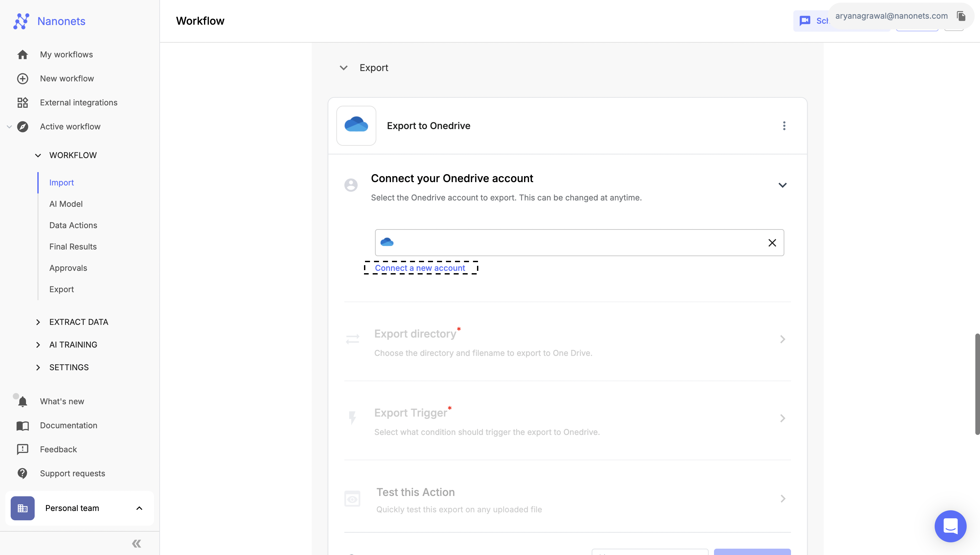Click the feedback icon in sidebar
980x555 pixels.
point(22,449)
